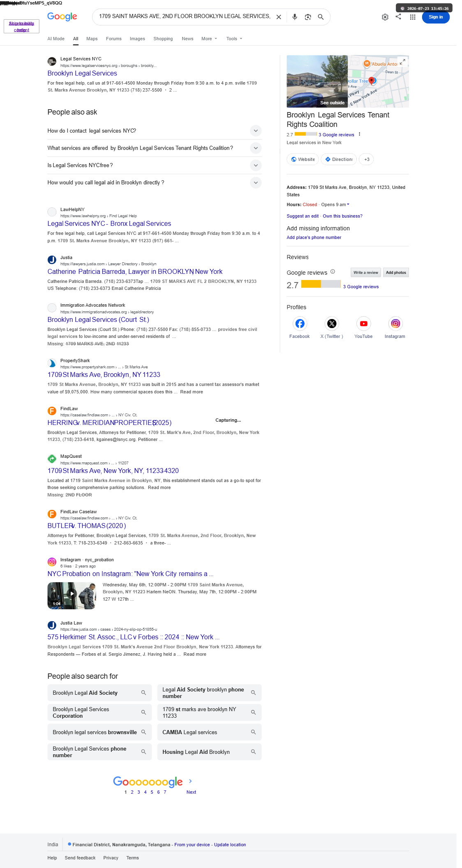The image size is (462, 868).
Task: Switch to the Images tab
Action: point(137,39)
